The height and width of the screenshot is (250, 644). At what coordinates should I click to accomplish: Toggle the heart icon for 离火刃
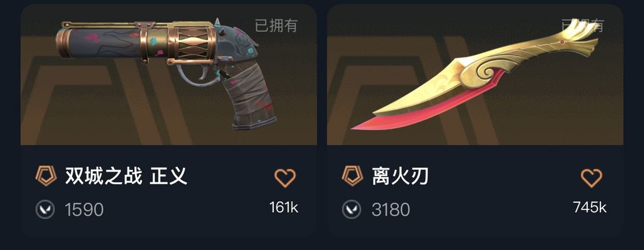point(592,178)
